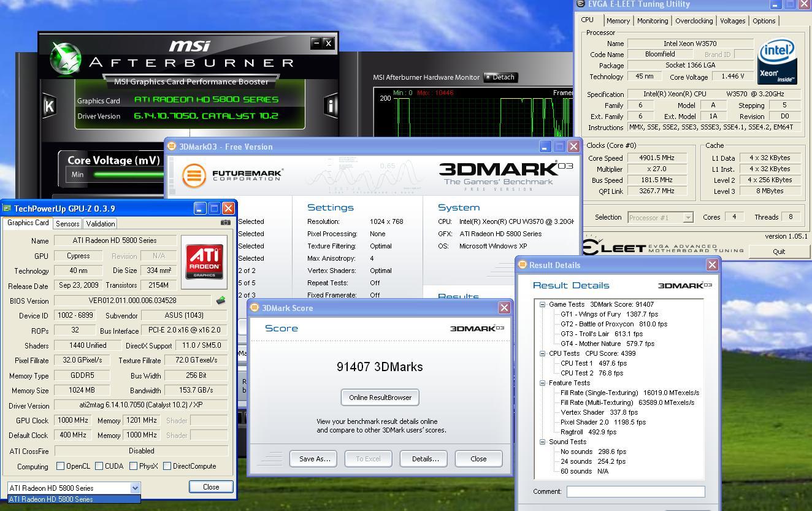Open the E-LEET Overclocking tab
The image size is (812, 511).
click(x=694, y=21)
